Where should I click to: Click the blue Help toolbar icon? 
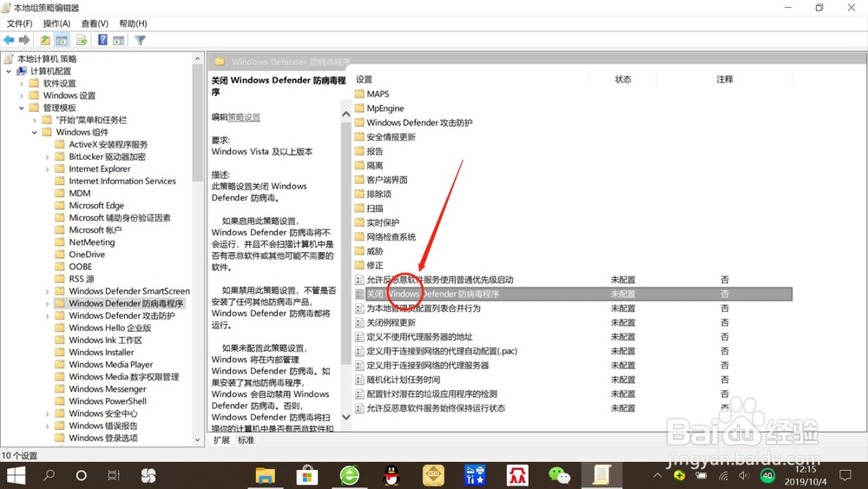102,40
